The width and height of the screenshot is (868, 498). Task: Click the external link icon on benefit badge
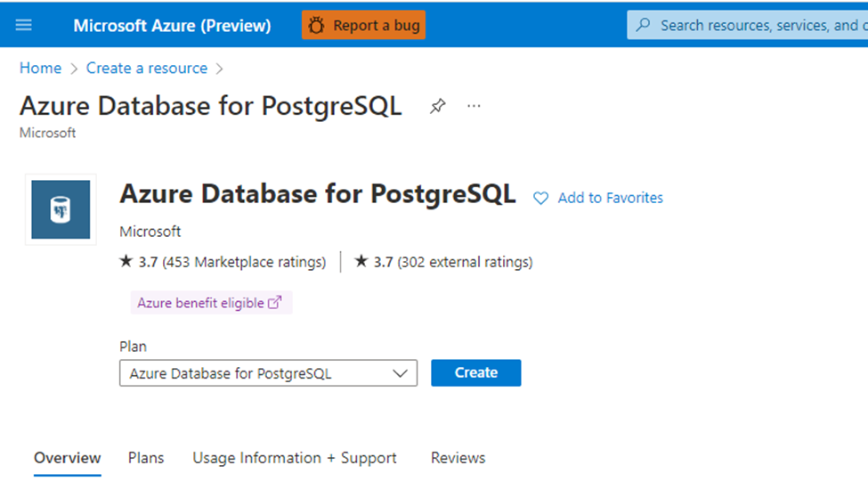pyautogui.click(x=275, y=303)
